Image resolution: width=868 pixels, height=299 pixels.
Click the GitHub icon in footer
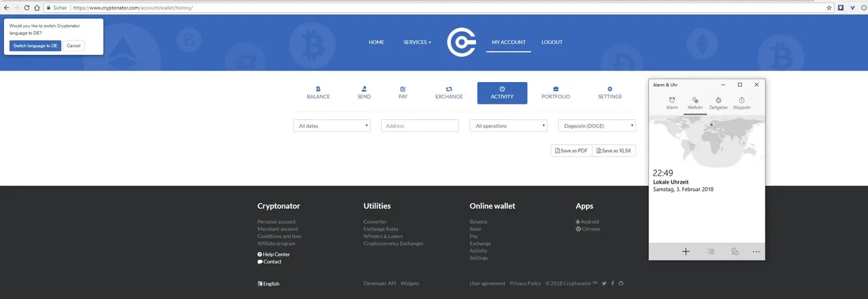pos(620,283)
